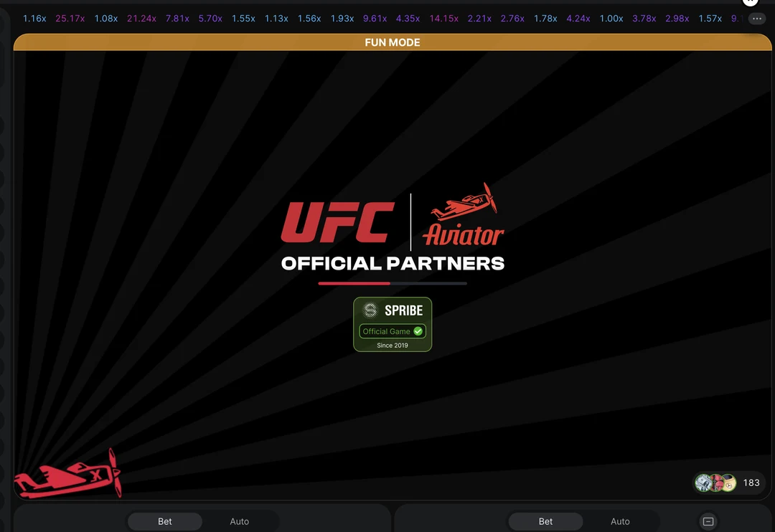775x532 pixels.
Task: Click the 1.57x round result
Action: point(710,19)
